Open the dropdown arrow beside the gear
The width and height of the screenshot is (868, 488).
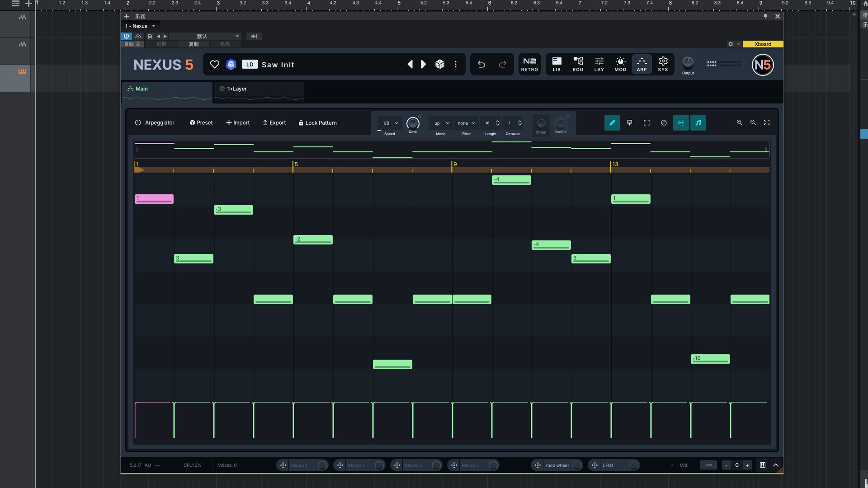click(739, 44)
